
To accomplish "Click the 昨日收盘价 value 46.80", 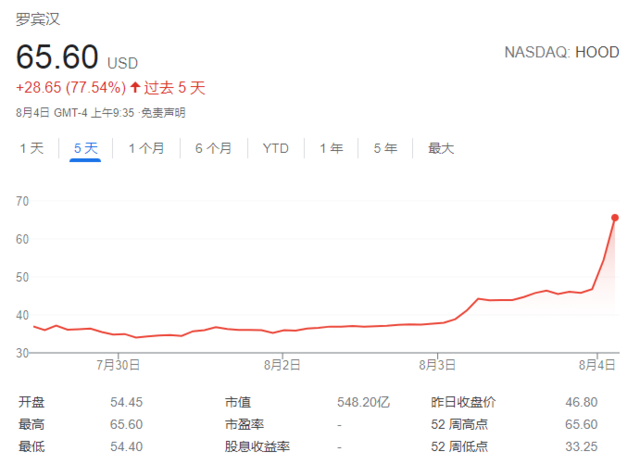I will tap(581, 402).
